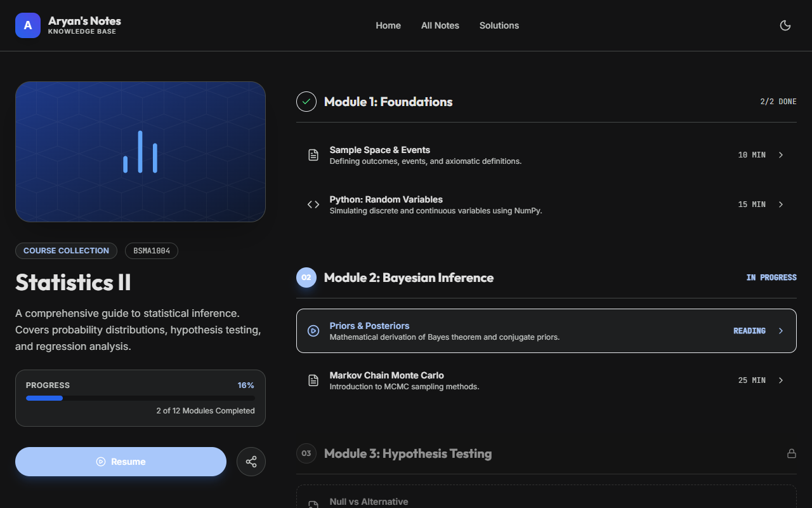
Task: Expand the Sample Space & Events chevron
Action: [x=781, y=155]
